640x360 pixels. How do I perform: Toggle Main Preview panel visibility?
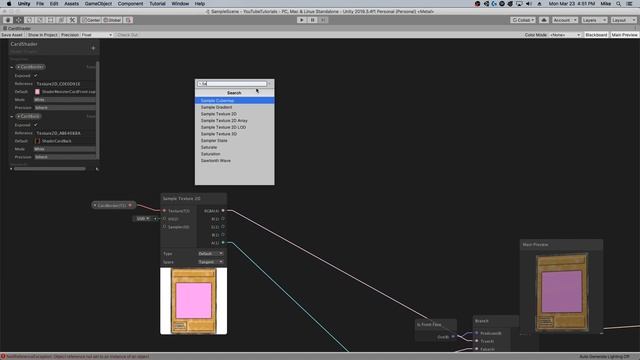tap(624, 35)
